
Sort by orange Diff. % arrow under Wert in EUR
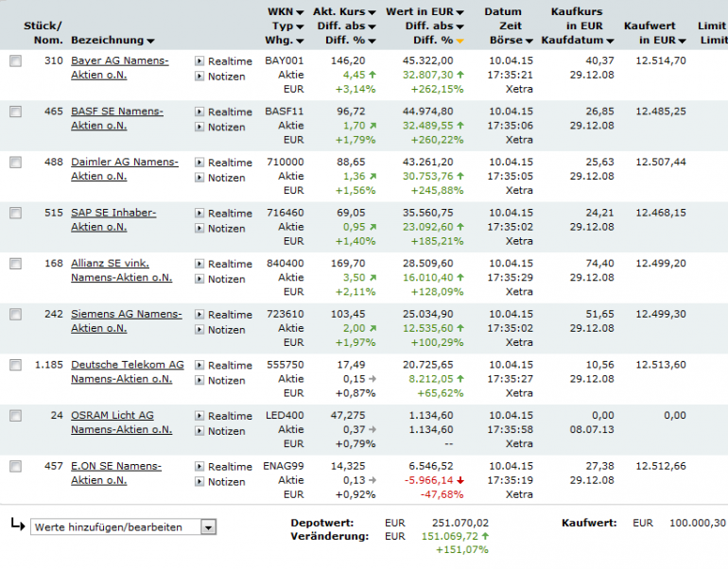(x=459, y=41)
